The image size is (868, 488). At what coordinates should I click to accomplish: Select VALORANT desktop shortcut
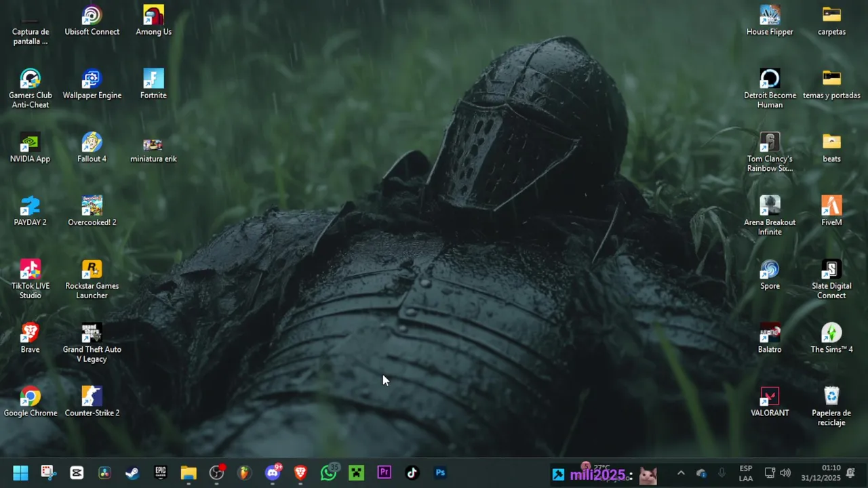click(x=770, y=402)
